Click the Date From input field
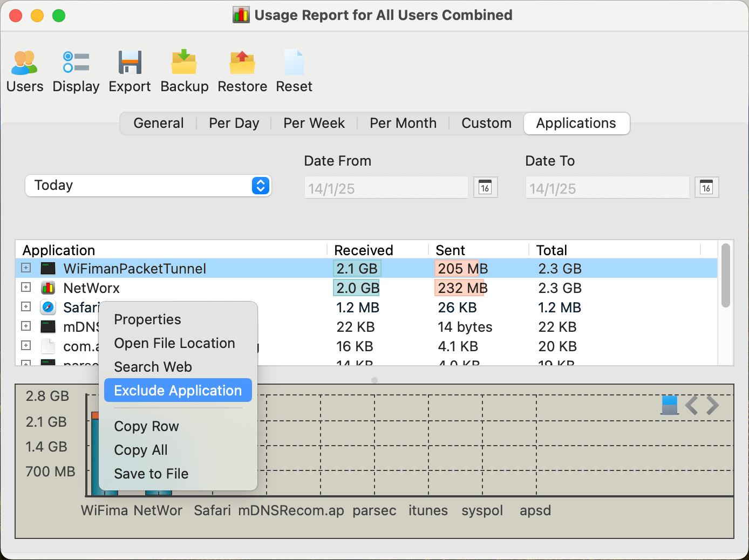The image size is (749, 560). (x=386, y=188)
